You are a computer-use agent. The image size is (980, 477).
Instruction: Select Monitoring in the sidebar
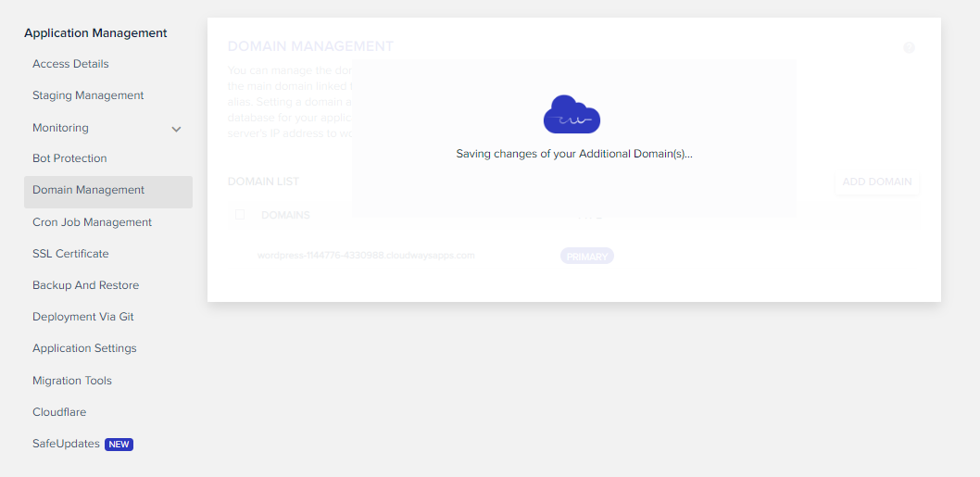[x=60, y=128]
